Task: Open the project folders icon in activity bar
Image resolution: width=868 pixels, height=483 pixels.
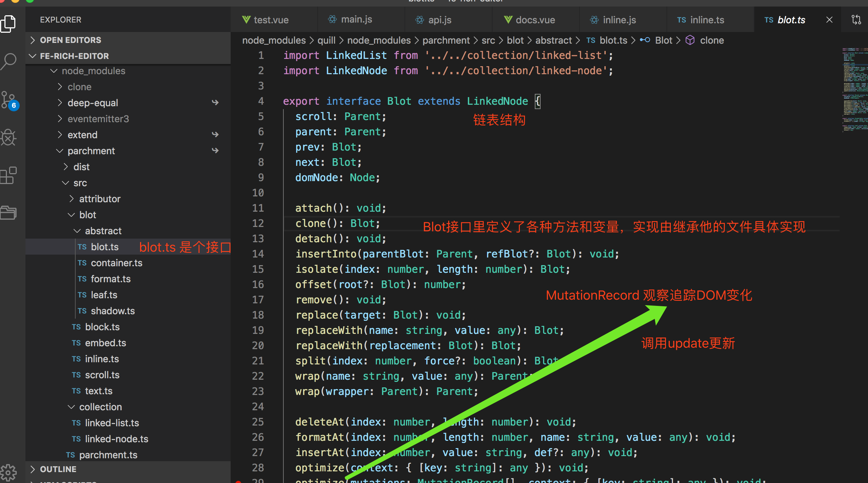Action: [x=9, y=212]
